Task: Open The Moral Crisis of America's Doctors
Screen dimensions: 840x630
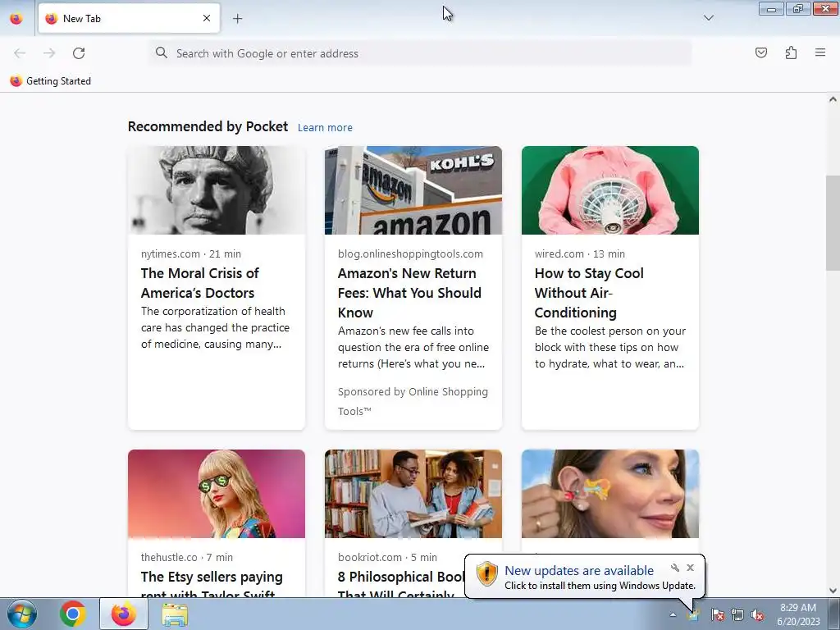Action: (200, 283)
